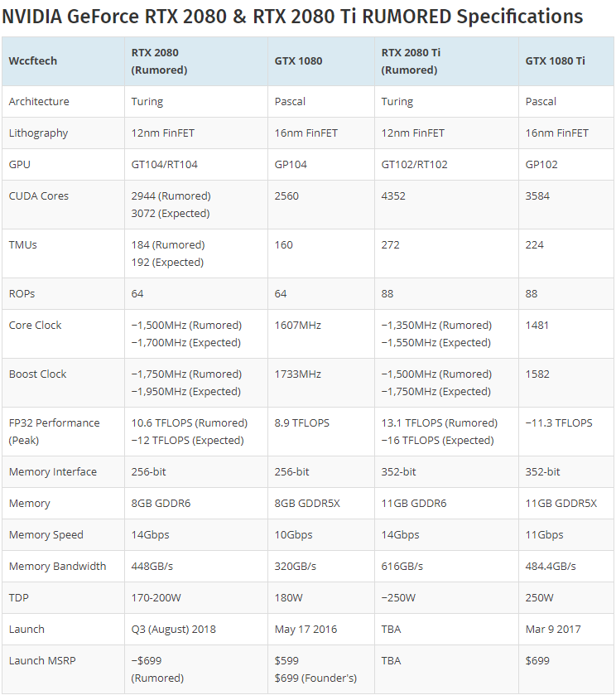Click the Boost Clock row label

(x=37, y=374)
